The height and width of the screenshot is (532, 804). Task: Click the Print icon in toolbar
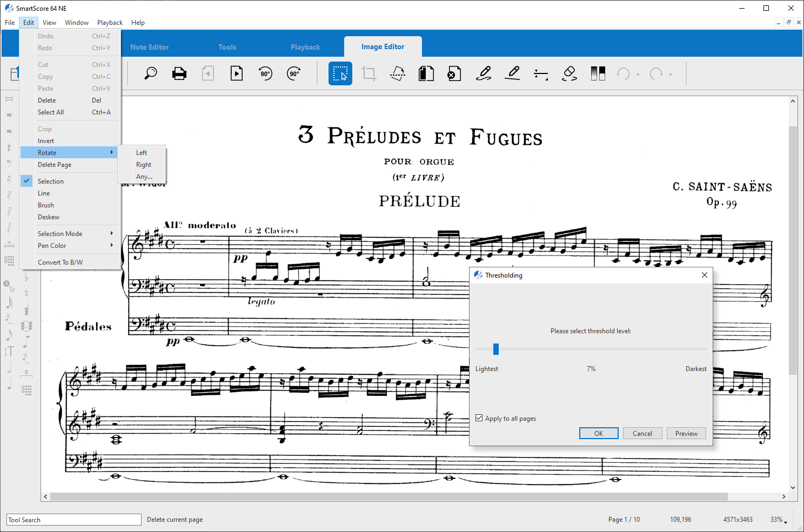(179, 73)
